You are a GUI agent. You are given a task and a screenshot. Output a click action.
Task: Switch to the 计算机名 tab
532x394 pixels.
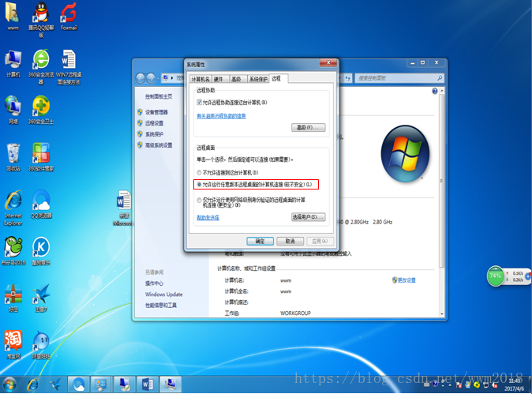(x=200, y=79)
